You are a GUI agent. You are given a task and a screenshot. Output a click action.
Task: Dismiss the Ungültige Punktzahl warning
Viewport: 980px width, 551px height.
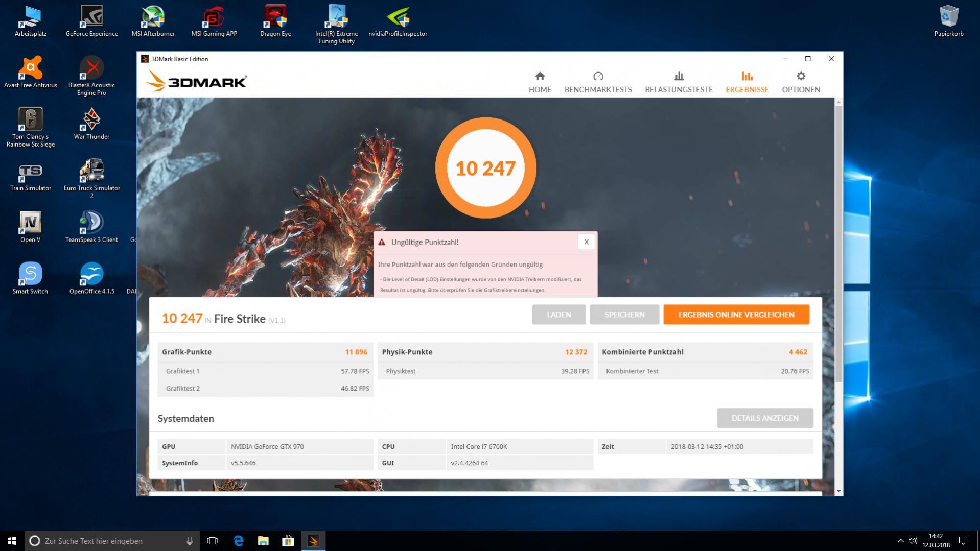point(586,242)
